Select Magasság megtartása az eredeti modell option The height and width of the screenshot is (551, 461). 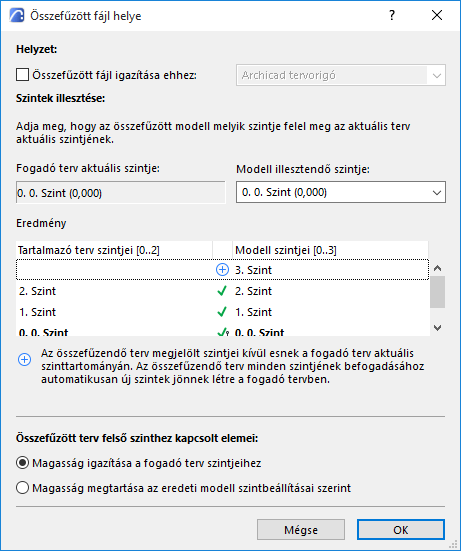tap(22, 488)
